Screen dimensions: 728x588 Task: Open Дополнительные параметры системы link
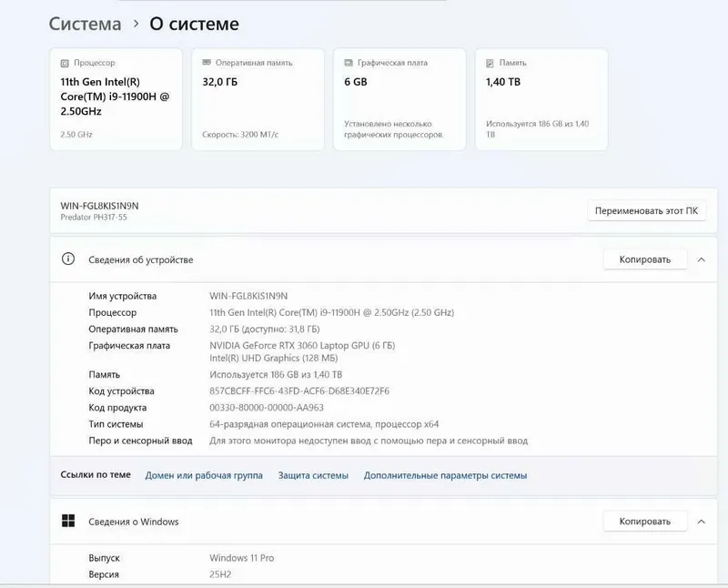(x=445, y=476)
